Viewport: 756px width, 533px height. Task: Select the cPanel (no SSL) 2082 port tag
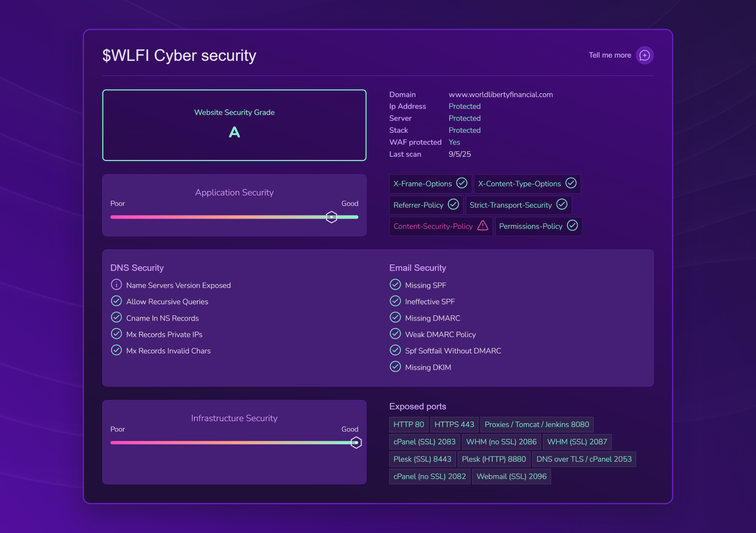[x=430, y=477]
